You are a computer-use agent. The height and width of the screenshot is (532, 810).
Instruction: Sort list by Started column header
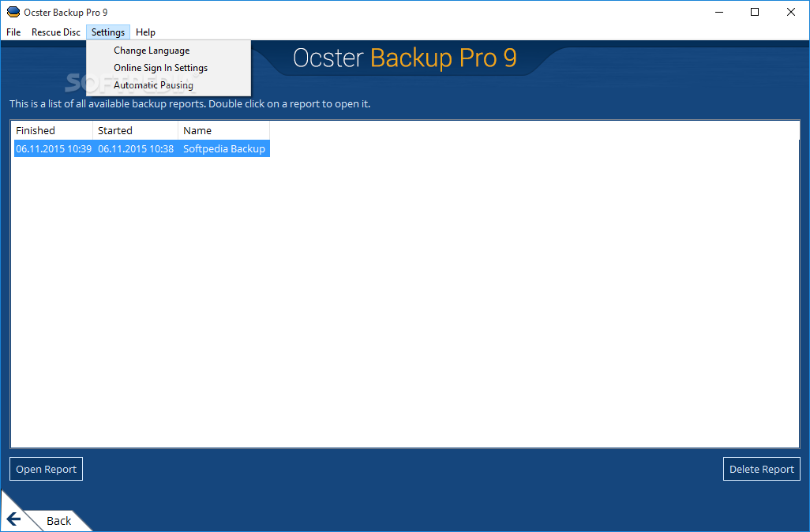coord(135,131)
